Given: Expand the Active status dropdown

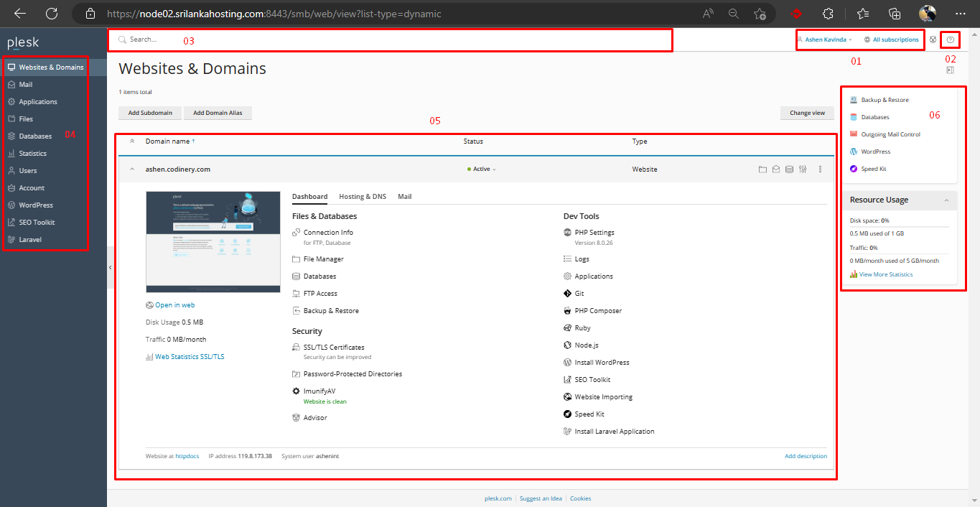Looking at the screenshot, I should click(482, 169).
